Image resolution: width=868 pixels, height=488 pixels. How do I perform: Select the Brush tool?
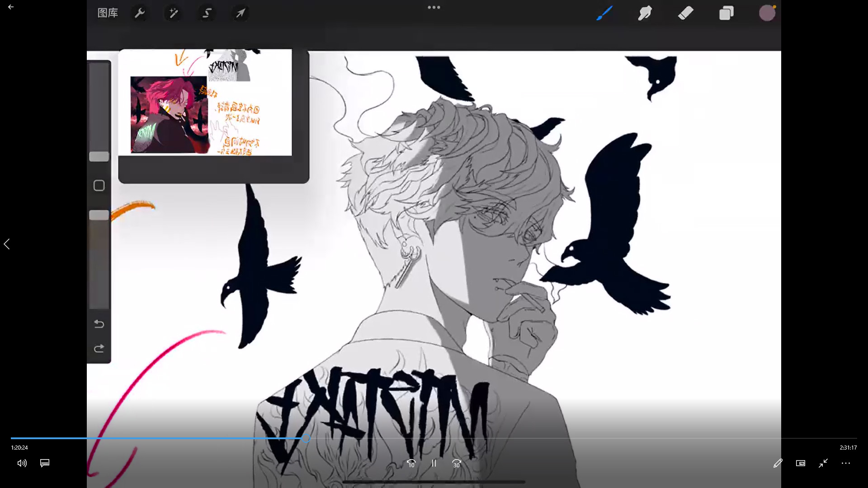tap(604, 13)
